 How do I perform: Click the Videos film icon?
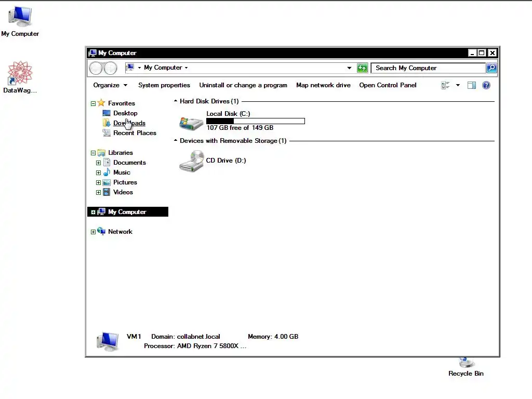point(107,192)
